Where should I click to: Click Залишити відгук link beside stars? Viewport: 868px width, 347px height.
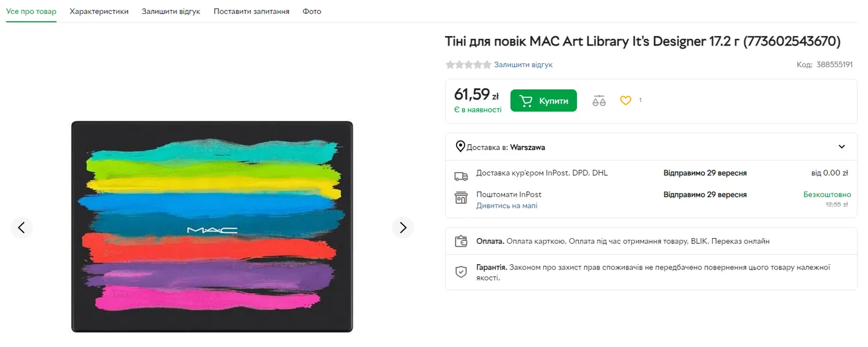tap(523, 65)
